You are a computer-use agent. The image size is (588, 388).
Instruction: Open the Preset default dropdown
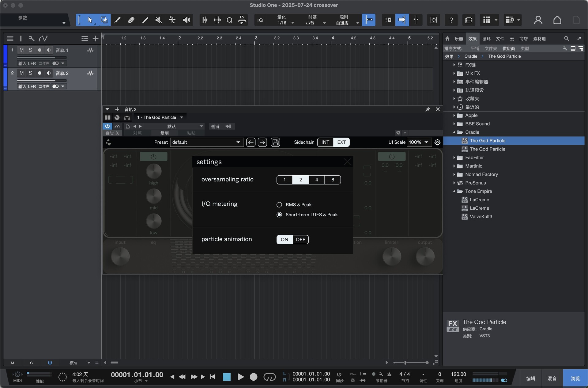point(207,142)
